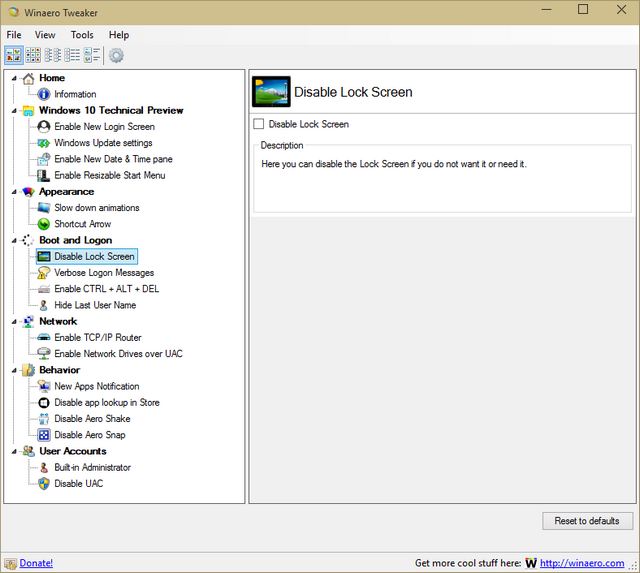This screenshot has height=573, width=640.
Task: Click the Enable Network Drives over UAC icon
Action: [44, 353]
